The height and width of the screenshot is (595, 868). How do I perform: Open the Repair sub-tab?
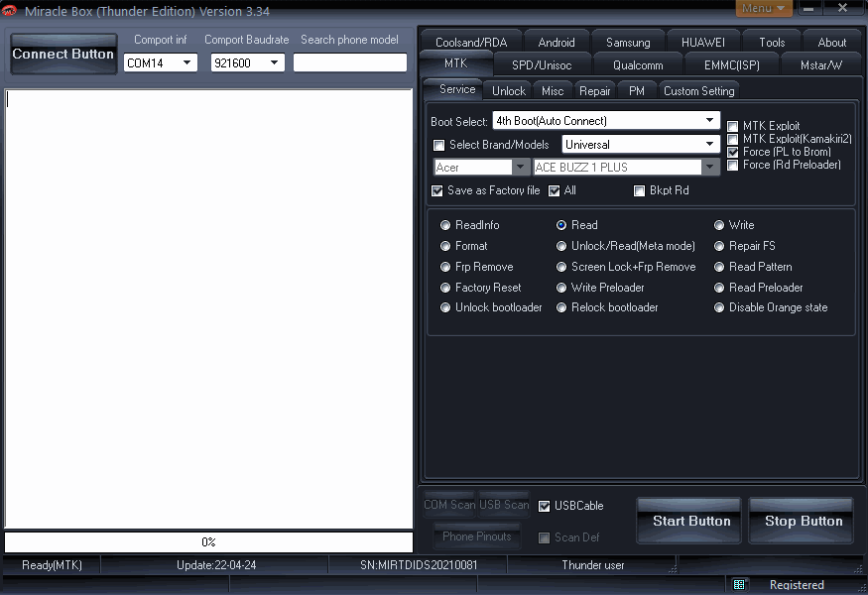(x=594, y=91)
